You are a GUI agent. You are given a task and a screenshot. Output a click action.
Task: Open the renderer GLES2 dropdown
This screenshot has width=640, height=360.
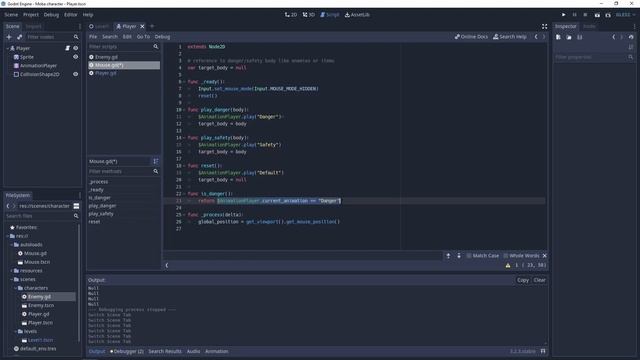click(625, 15)
